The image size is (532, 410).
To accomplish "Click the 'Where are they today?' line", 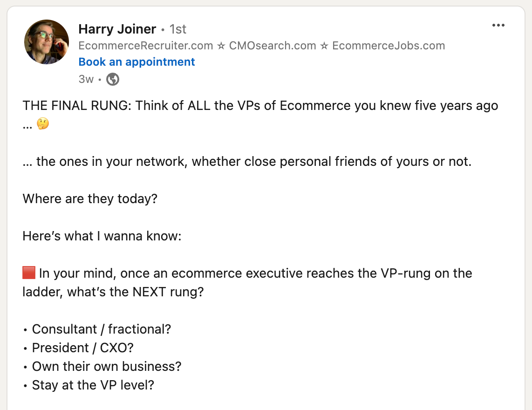I will tap(90, 198).
